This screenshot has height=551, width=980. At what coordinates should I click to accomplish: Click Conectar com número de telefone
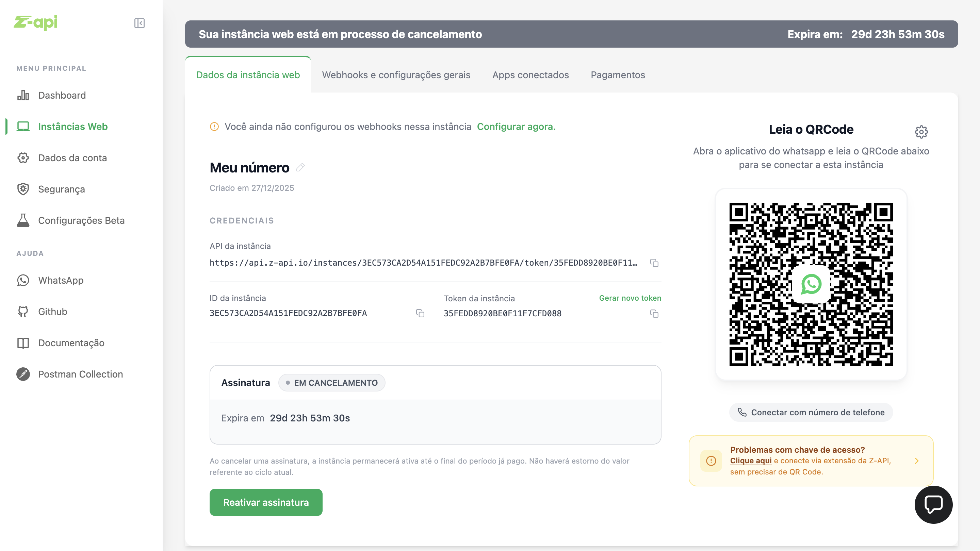tap(811, 412)
